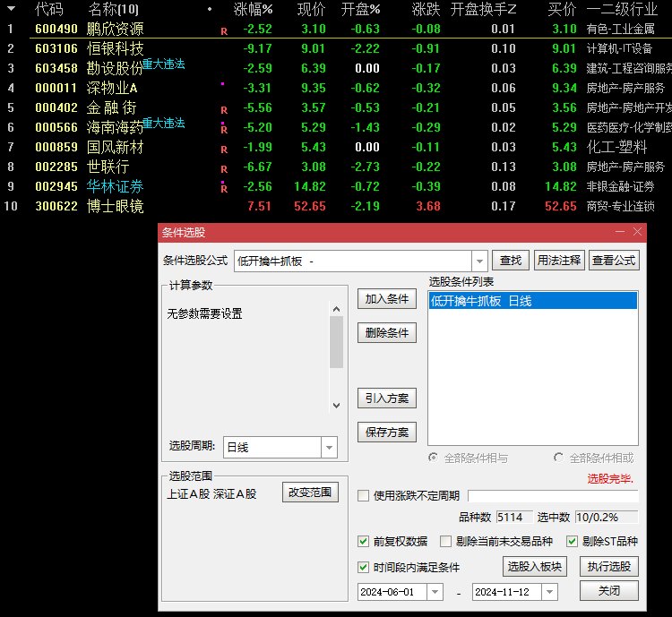Minimize the 条件选股 dialog
The image size is (672, 617).
(x=620, y=232)
